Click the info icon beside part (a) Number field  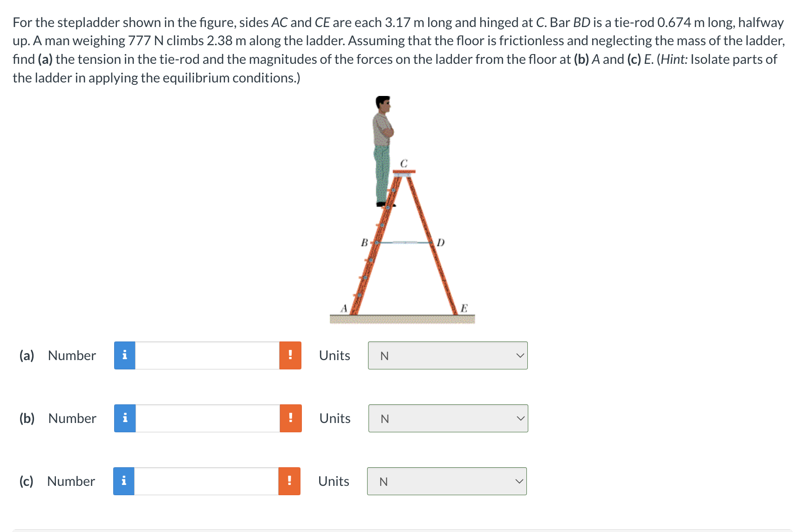(x=124, y=355)
